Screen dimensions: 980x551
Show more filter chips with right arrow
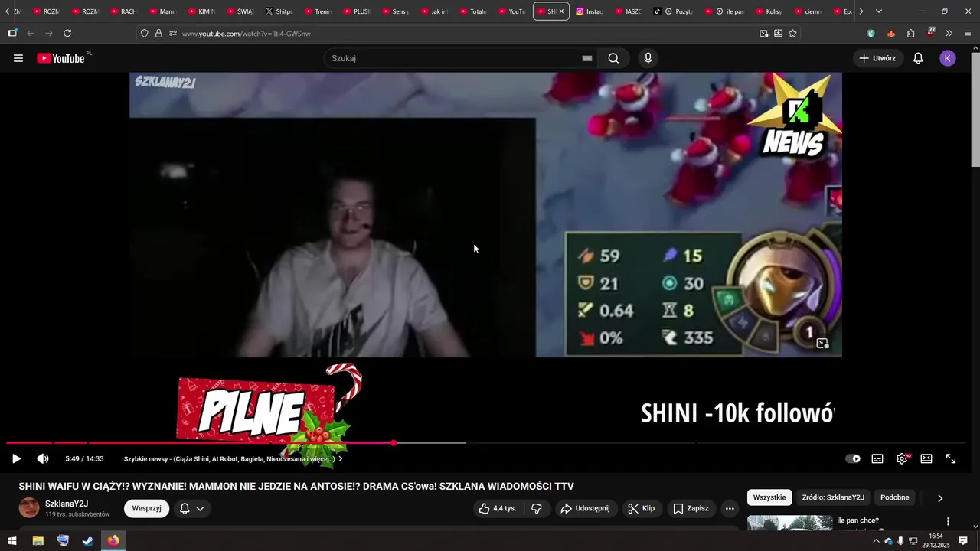click(940, 497)
